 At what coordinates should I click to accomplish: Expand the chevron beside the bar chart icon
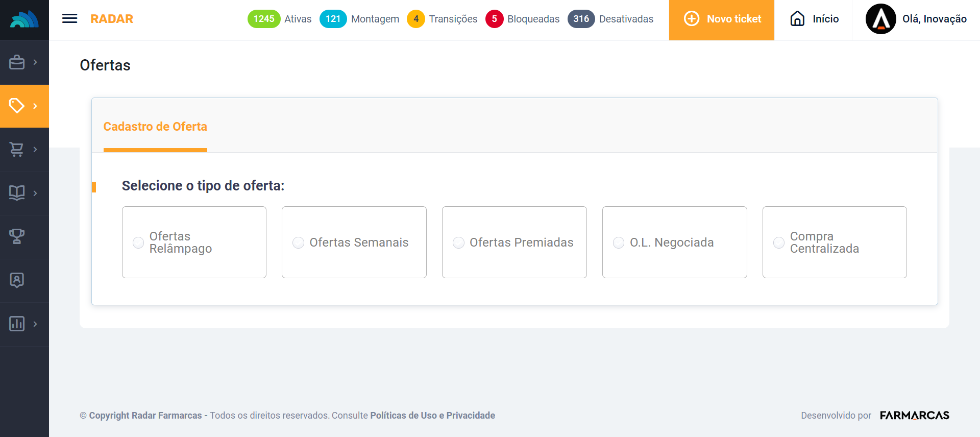pos(35,324)
